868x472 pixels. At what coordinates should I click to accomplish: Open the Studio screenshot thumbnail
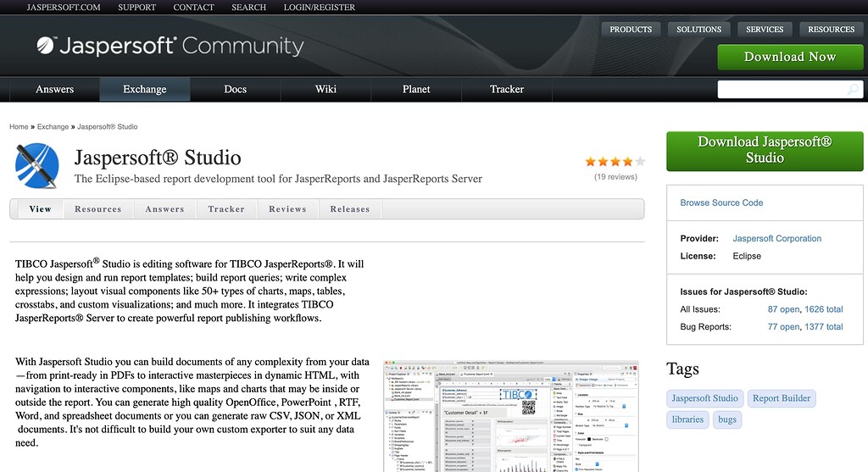(511, 416)
